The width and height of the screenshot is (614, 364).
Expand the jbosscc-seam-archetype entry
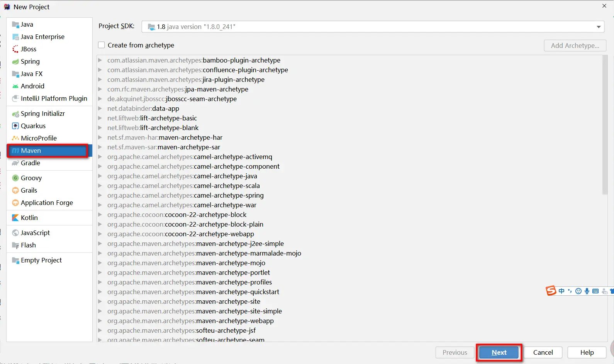point(100,99)
